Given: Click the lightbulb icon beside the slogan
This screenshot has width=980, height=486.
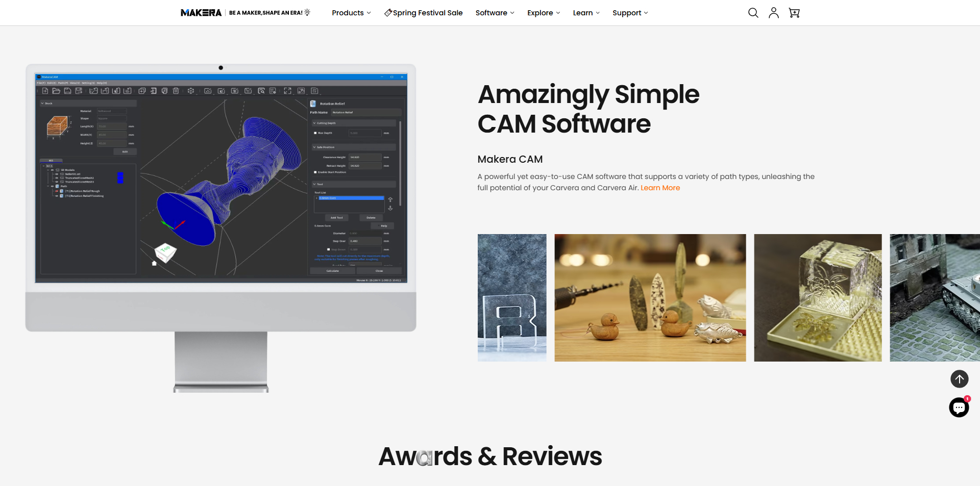Looking at the screenshot, I should (307, 12).
